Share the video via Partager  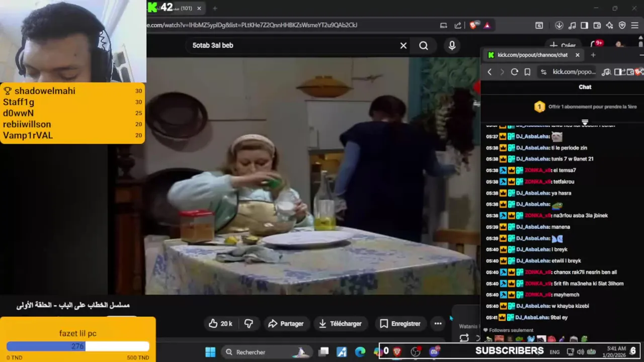click(286, 324)
